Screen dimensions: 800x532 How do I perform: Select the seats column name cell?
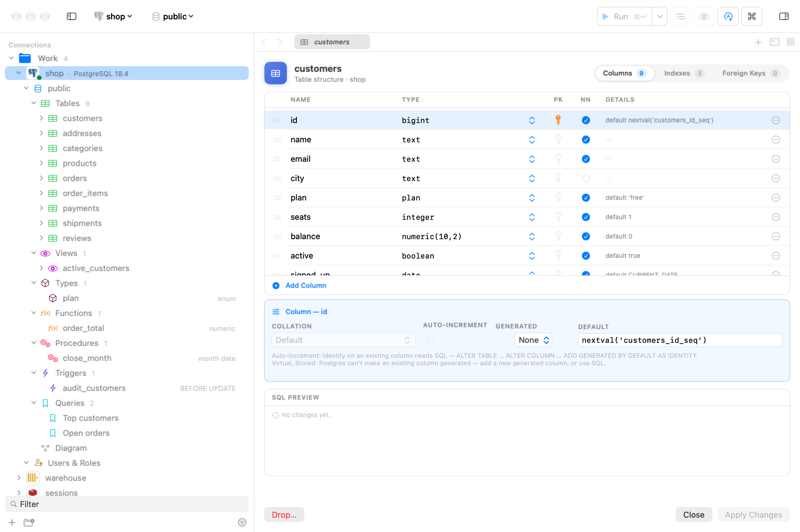coord(301,217)
